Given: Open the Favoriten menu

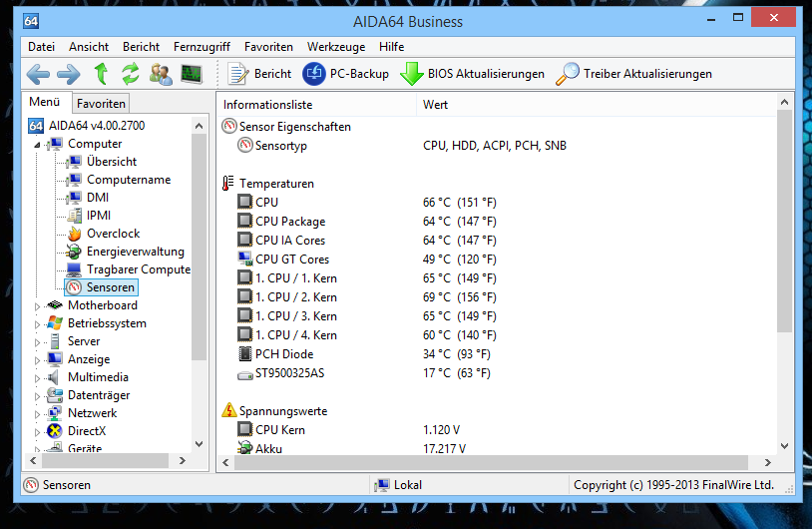Looking at the screenshot, I should point(268,47).
